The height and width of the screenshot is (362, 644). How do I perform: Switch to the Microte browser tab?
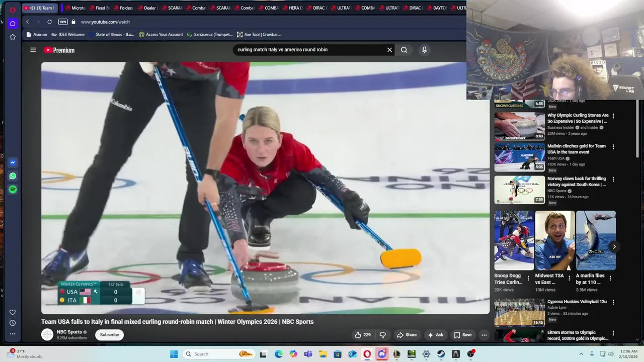(75, 8)
